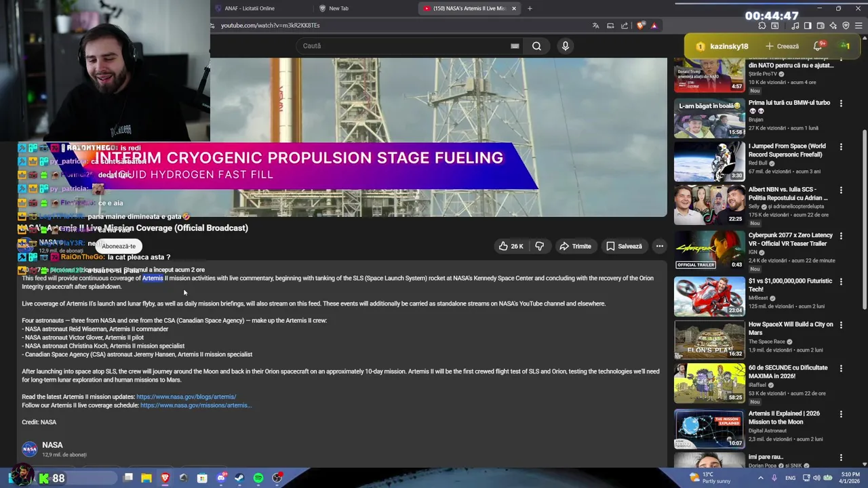Open options for 'How SpaceX Will Build a City'

(x=841, y=325)
